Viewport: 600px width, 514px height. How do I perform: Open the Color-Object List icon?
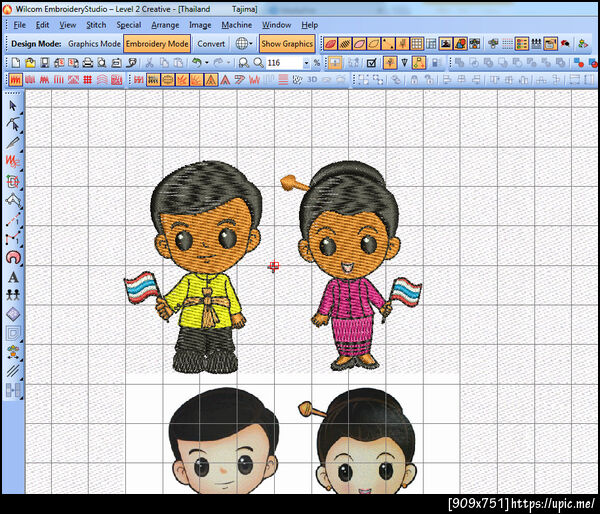522,44
